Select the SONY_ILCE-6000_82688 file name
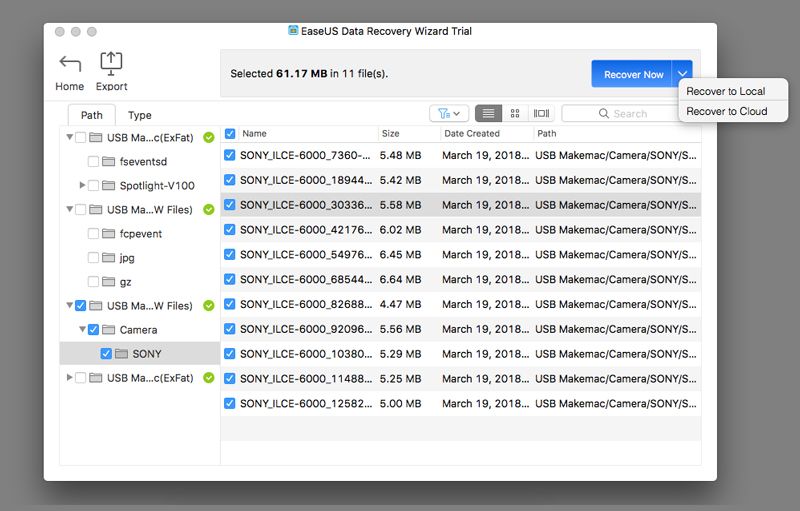The width and height of the screenshot is (800, 511). (306, 304)
